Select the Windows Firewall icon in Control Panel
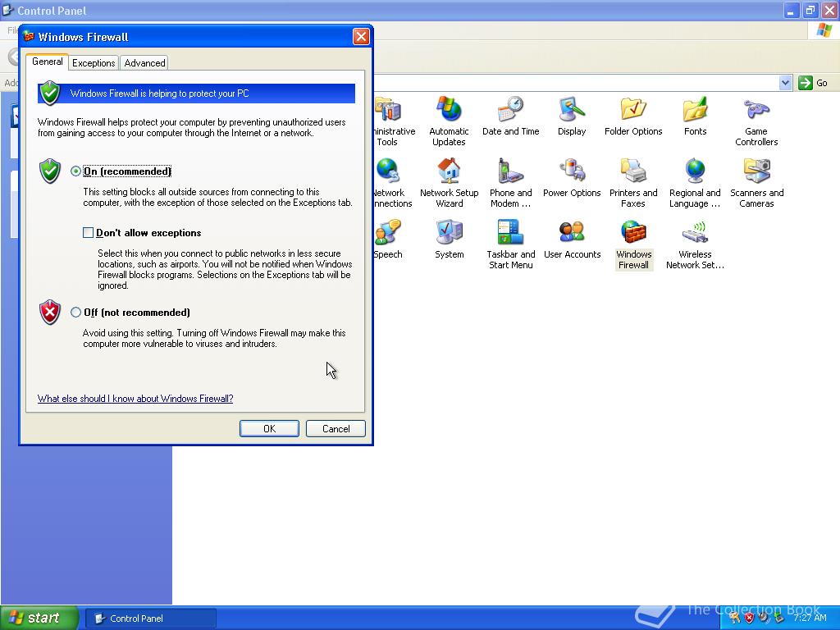 pos(633,244)
